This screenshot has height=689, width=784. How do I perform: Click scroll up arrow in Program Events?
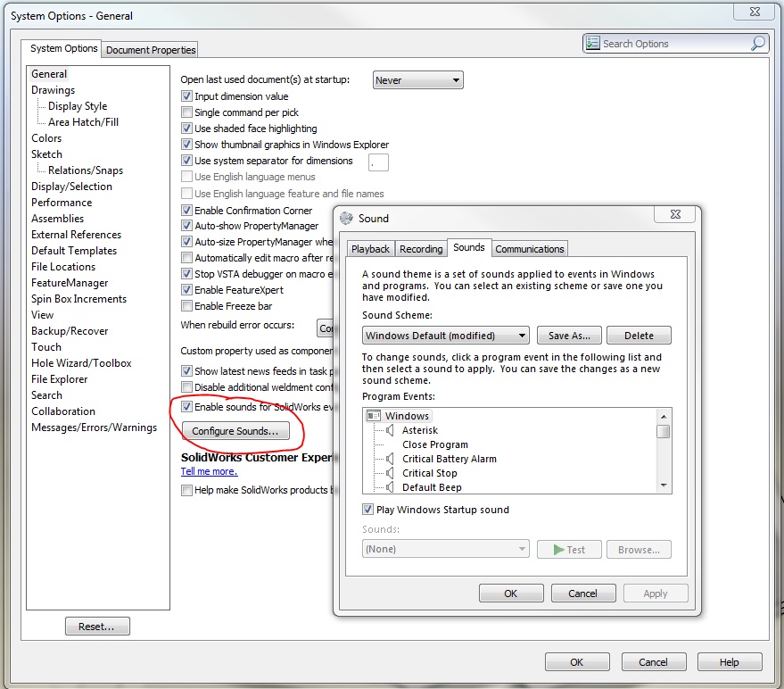click(664, 417)
